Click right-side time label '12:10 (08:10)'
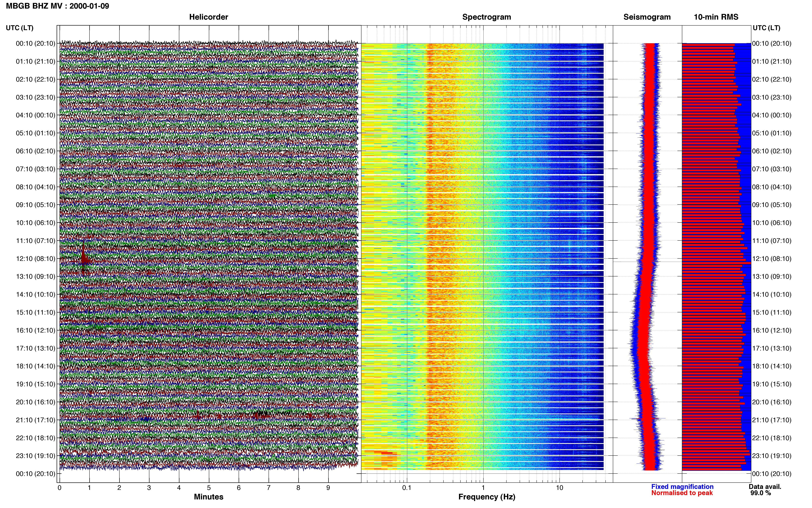This screenshot has width=812, height=508. (772, 259)
